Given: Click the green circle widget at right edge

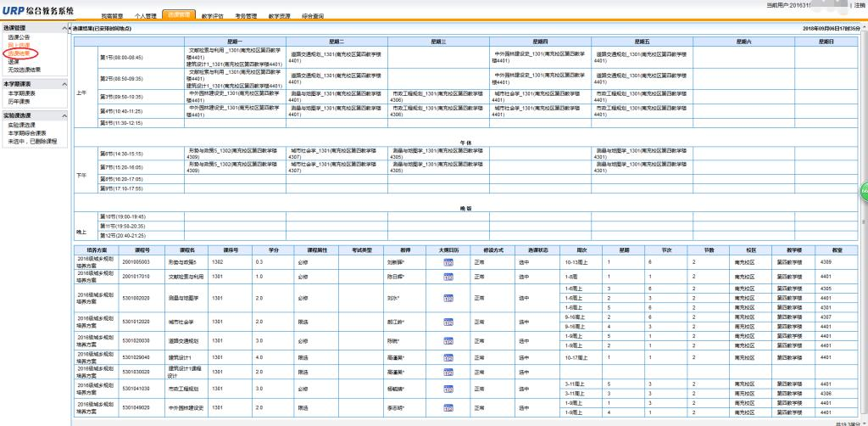Looking at the screenshot, I should (x=864, y=191).
